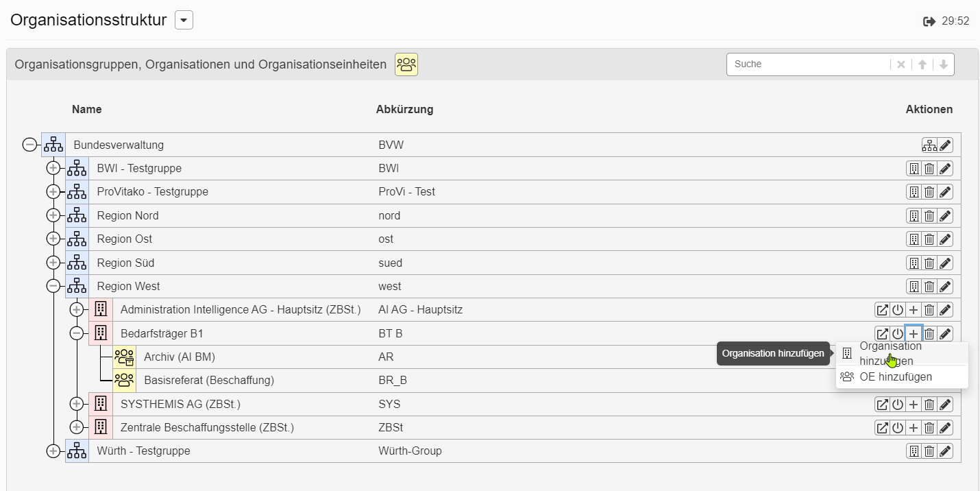Click the delete trash icon for Region Nord
Image resolution: width=980 pixels, height=491 pixels.
tap(929, 216)
